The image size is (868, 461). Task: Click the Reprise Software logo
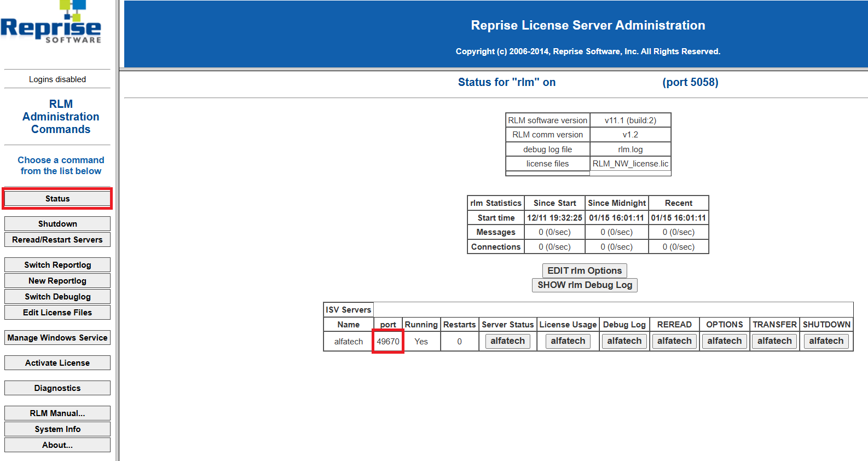pyautogui.click(x=51, y=22)
